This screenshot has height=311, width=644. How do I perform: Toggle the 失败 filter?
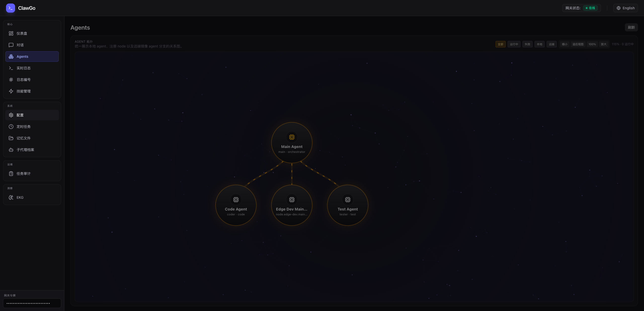[527, 44]
